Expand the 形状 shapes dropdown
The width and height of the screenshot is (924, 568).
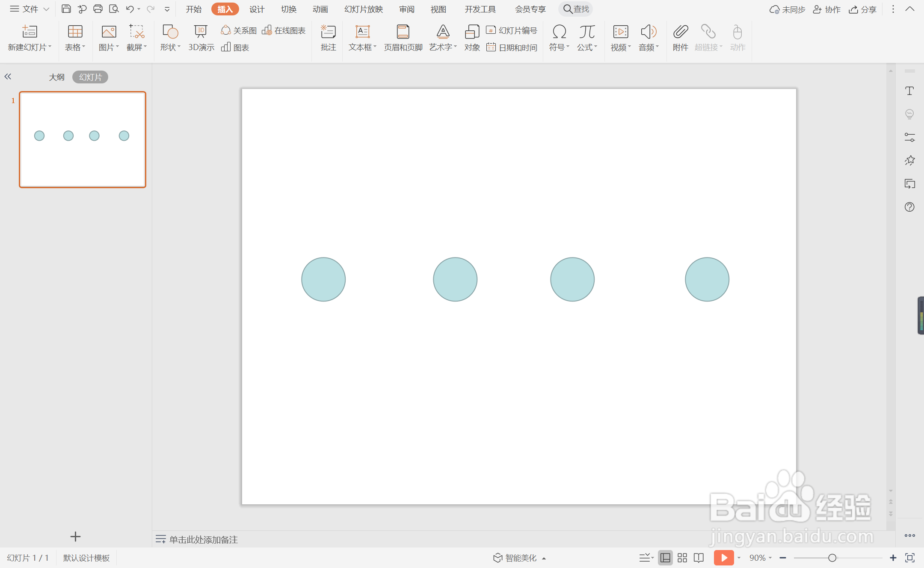click(x=170, y=47)
